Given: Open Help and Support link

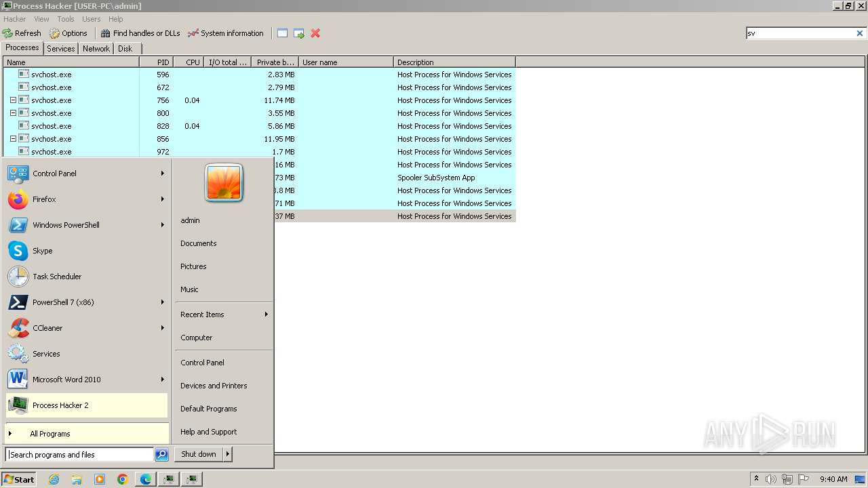Looking at the screenshot, I should point(209,432).
